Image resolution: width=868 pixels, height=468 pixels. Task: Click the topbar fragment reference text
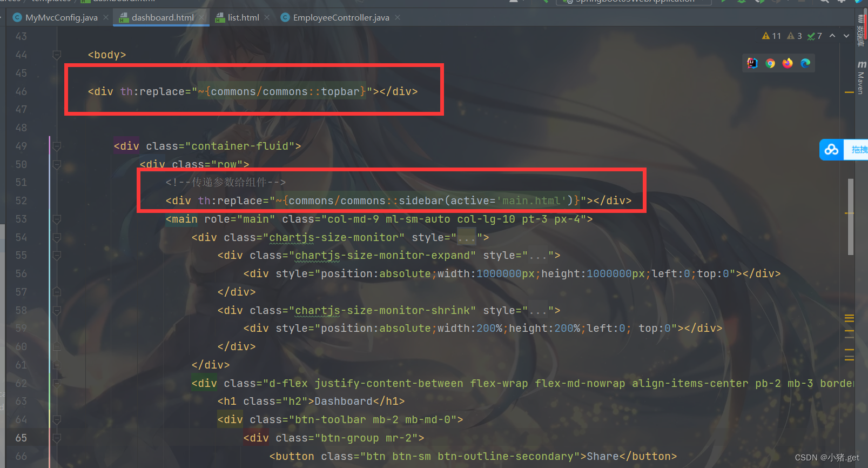point(340,91)
